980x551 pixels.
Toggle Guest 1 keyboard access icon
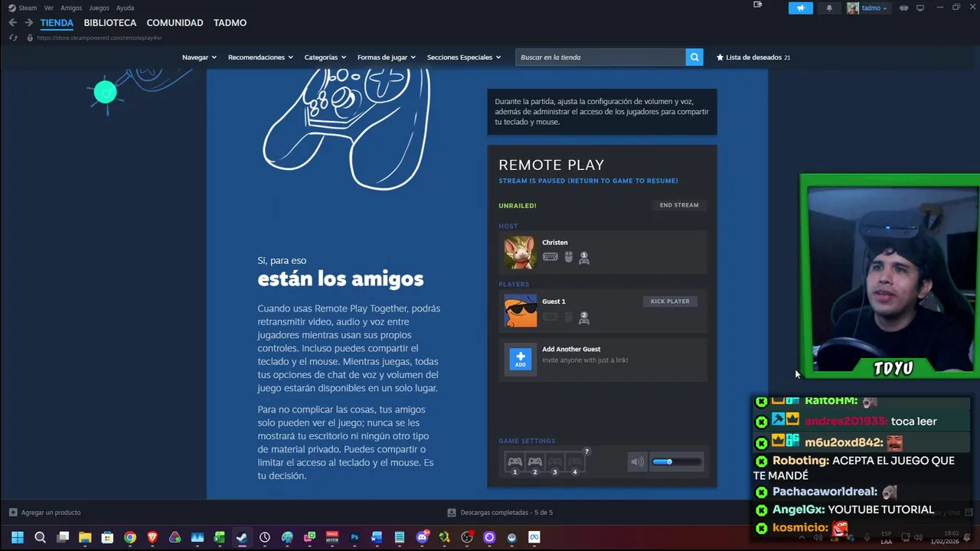[x=550, y=317]
